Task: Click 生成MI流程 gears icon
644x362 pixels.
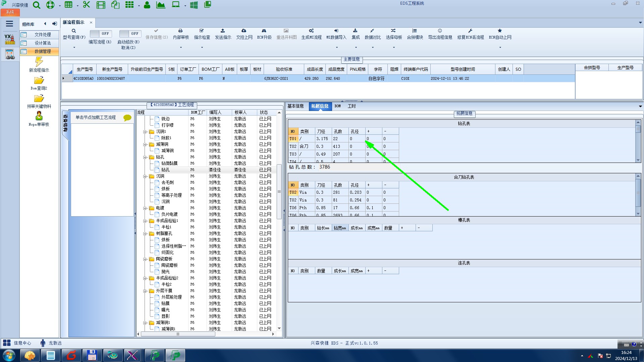Action: (x=311, y=31)
